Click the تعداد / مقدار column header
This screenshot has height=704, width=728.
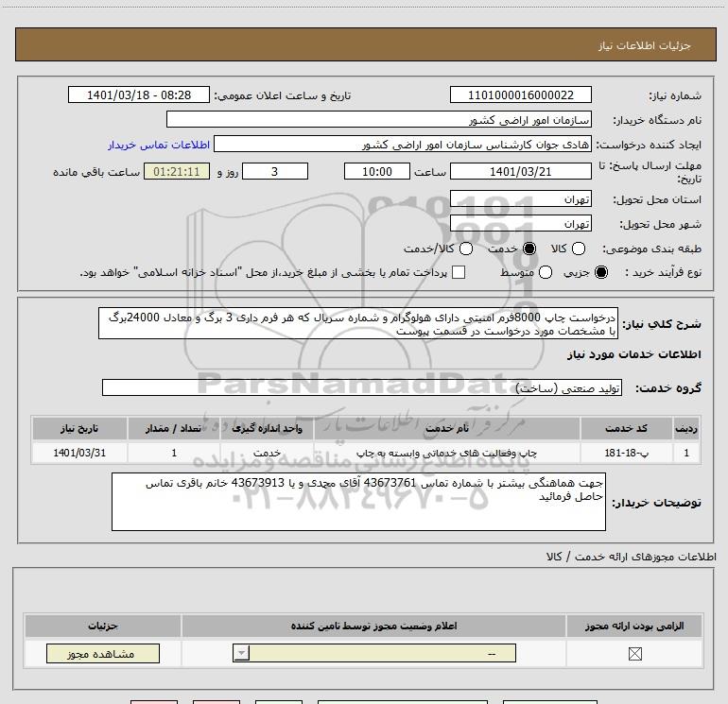coord(174,428)
